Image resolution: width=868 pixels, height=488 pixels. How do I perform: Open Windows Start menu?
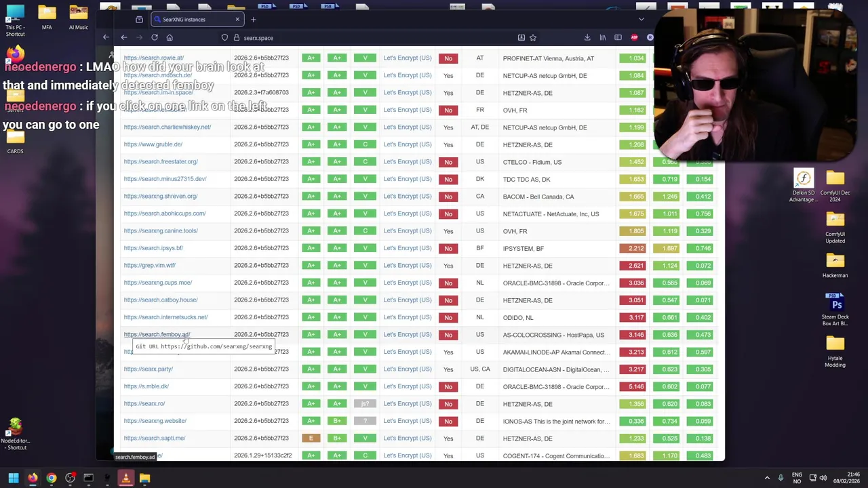click(x=14, y=479)
